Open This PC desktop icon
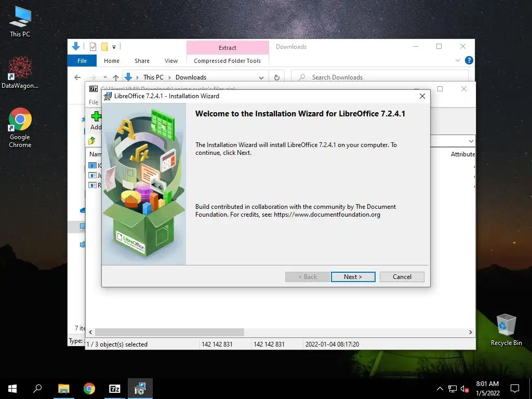532x399 pixels. coord(20,22)
